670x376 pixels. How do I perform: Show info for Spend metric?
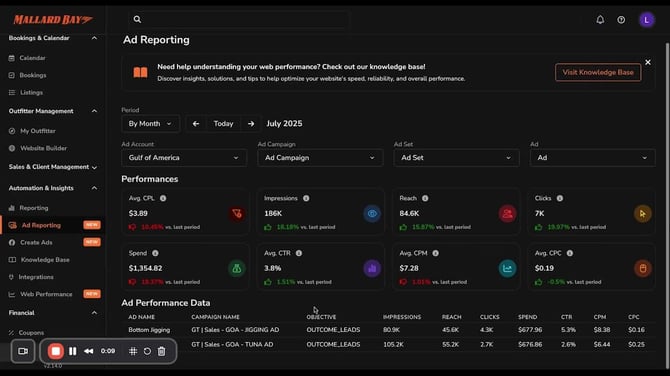155,253
